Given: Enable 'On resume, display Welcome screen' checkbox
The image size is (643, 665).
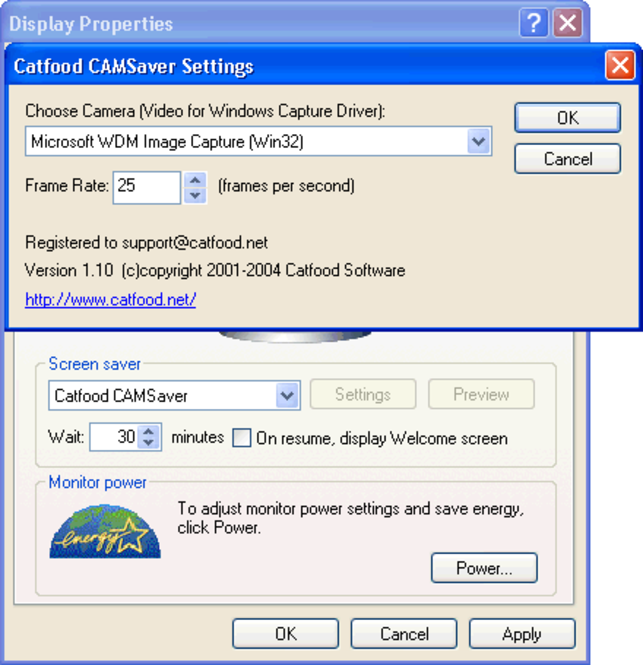Looking at the screenshot, I should pyautogui.click(x=241, y=438).
